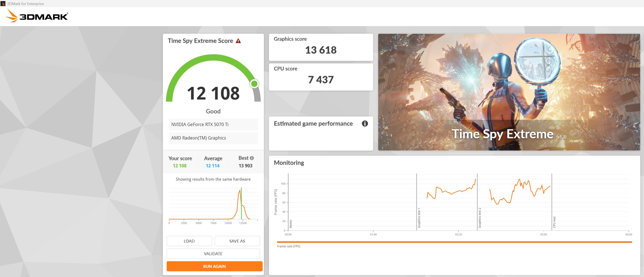Image resolution: width=644 pixels, height=277 pixels.
Task: Click the info icon next to Best
Action: 252,158
